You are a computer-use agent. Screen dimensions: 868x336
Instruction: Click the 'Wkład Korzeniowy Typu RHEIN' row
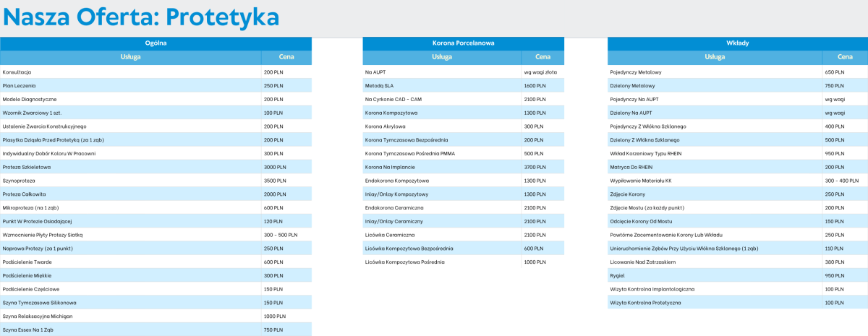[647, 153]
